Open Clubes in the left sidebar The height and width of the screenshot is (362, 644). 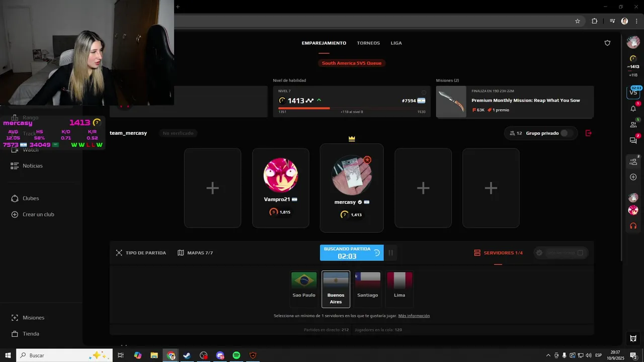tap(25, 199)
